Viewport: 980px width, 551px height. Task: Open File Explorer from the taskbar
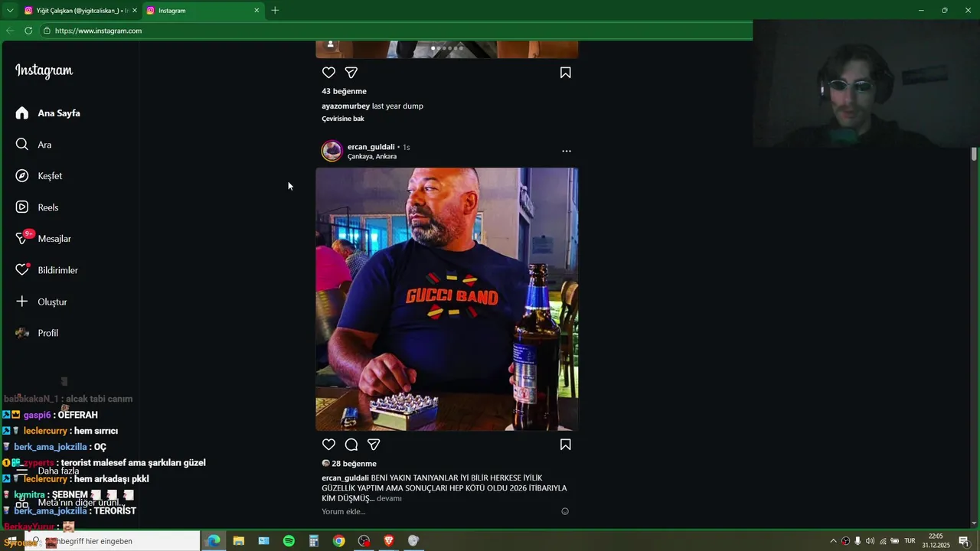click(239, 541)
